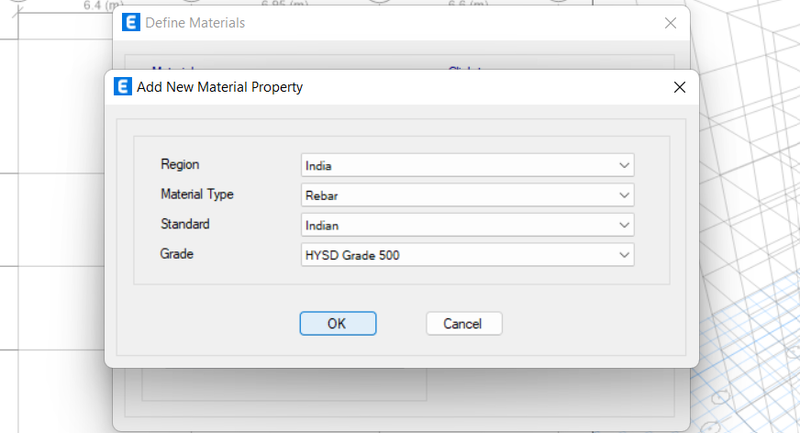Viewport: 800px width, 433px height.
Task: Confirm with the OK button
Action: (338, 323)
